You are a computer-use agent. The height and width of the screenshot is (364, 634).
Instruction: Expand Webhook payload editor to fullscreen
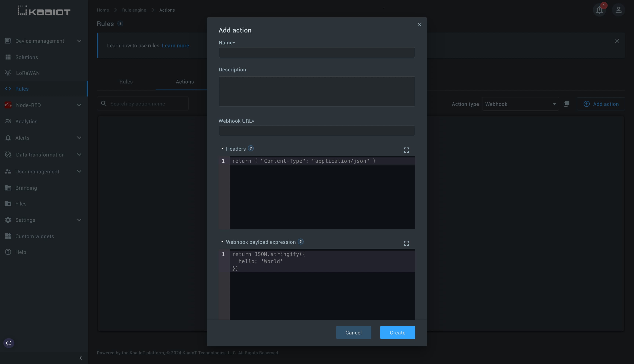(406, 243)
